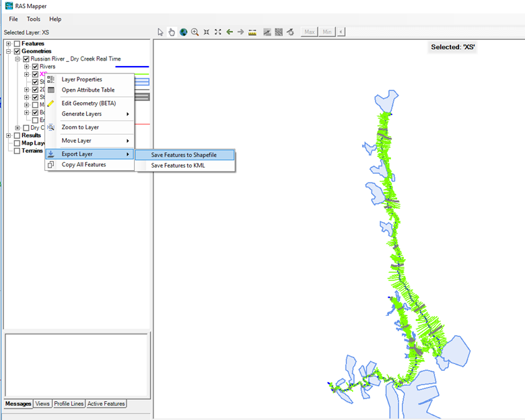The height and width of the screenshot is (420, 525).
Task: Activate the pan hand tool
Action: coord(172,32)
